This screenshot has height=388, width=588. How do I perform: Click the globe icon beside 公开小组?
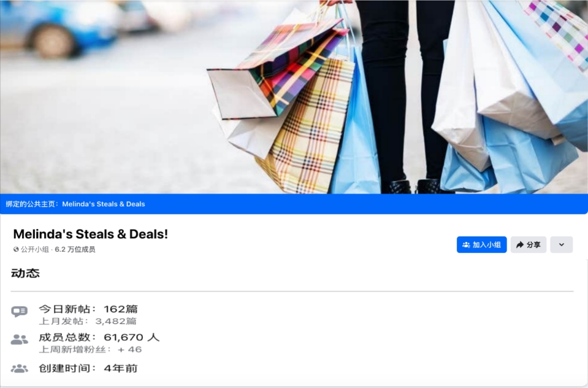(x=16, y=249)
